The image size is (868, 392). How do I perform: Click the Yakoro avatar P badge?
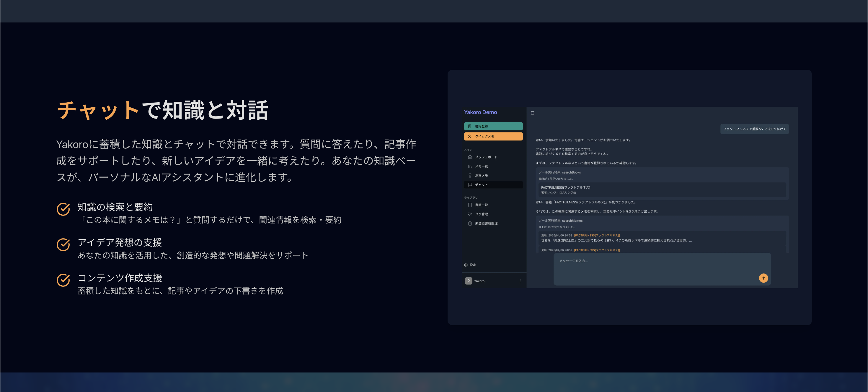pos(468,281)
